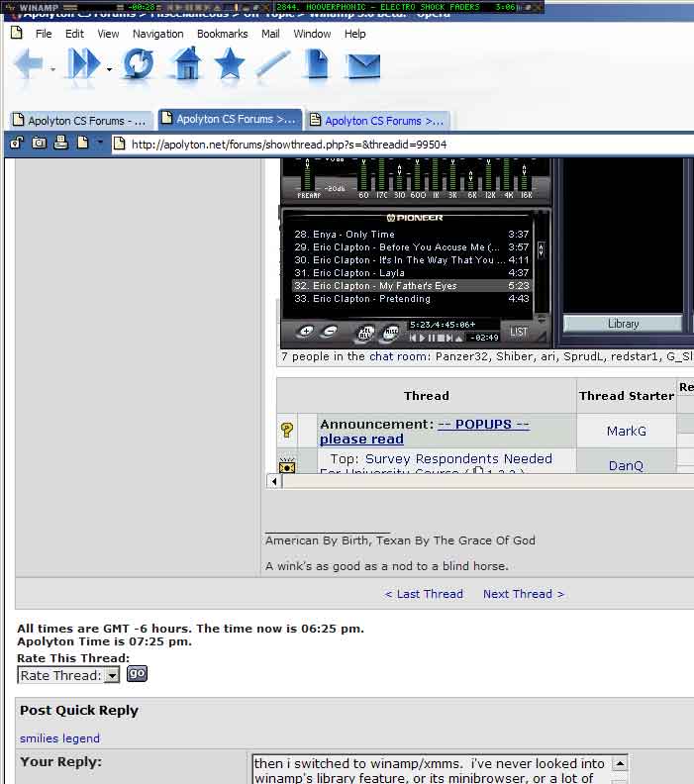Go to the Home page icon
This screenshot has height=784, width=694.
[x=187, y=63]
